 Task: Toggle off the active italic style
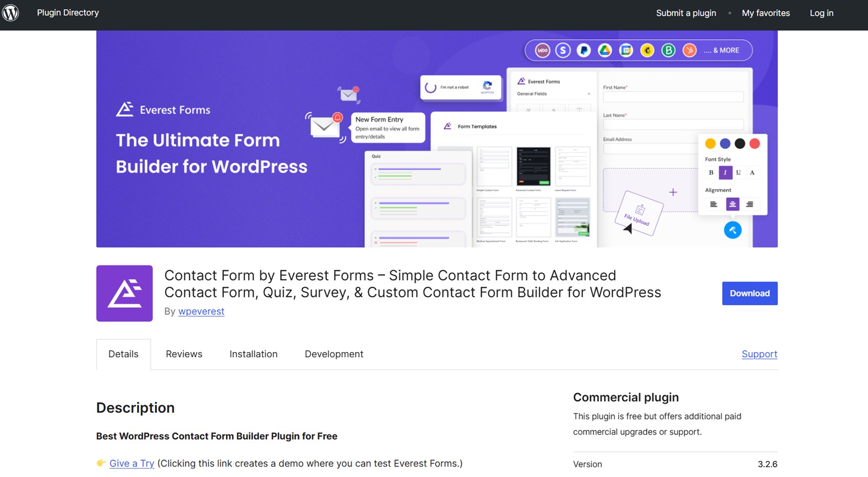tap(725, 172)
